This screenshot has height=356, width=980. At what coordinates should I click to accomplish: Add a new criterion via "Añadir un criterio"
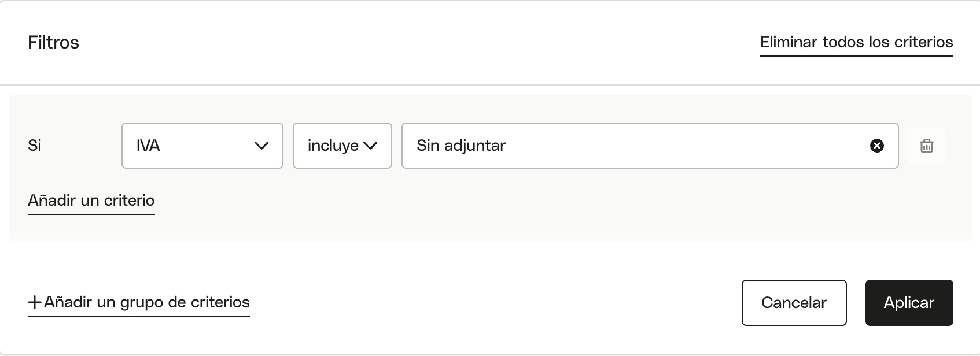[91, 201]
